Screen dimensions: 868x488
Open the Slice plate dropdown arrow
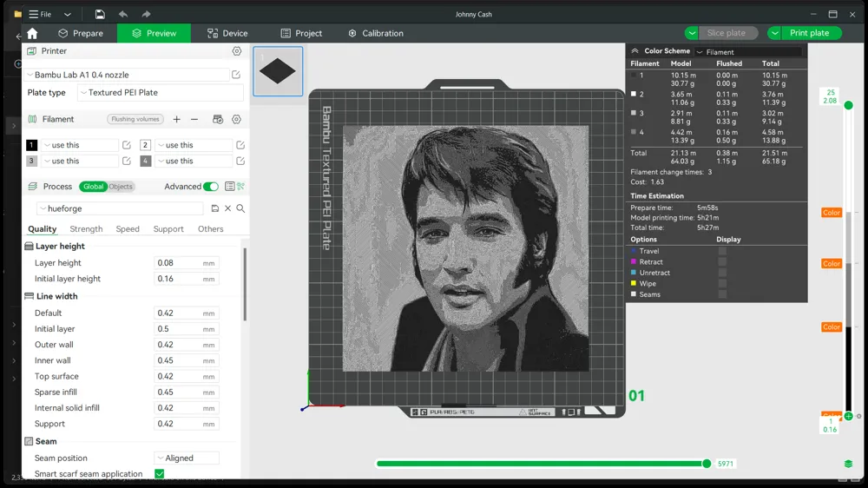tap(692, 33)
